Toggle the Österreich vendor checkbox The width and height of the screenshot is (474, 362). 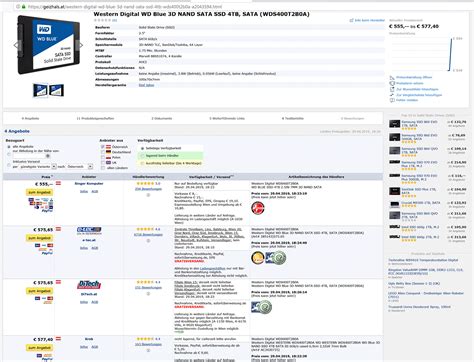click(x=103, y=147)
